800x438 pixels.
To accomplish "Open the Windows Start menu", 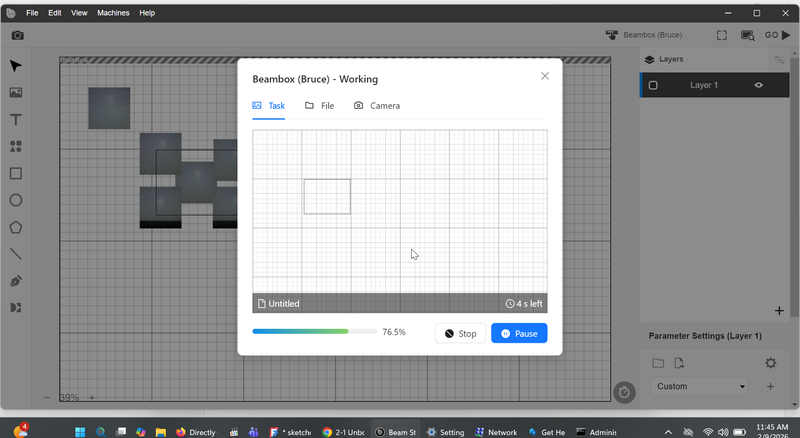I will 80,432.
